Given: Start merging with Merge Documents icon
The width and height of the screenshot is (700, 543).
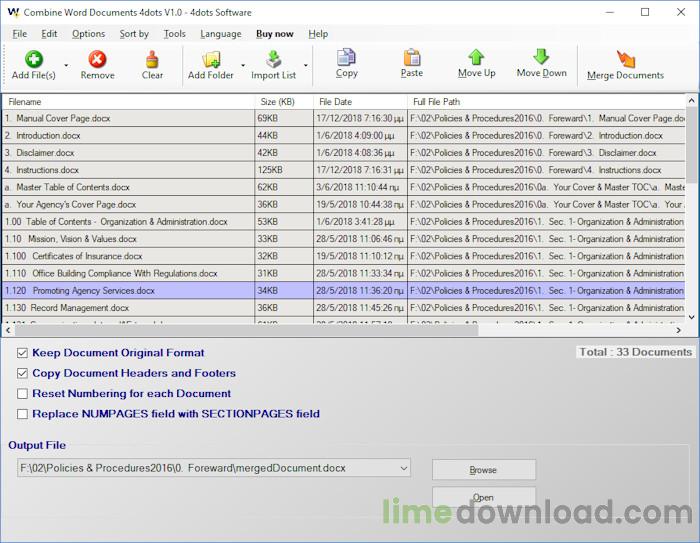Looking at the screenshot, I should (x=625, y=59).
